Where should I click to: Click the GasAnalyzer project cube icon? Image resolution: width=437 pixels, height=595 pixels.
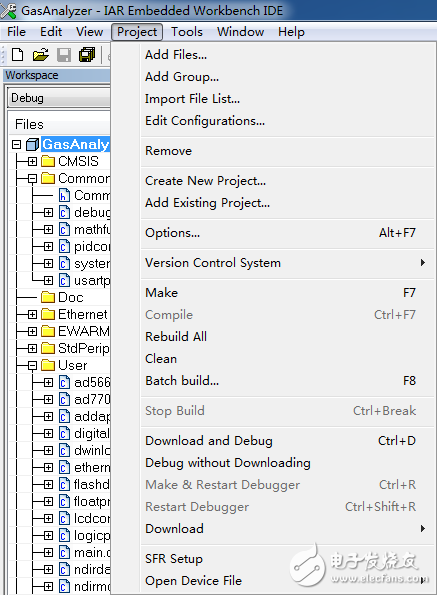(33, 145)
